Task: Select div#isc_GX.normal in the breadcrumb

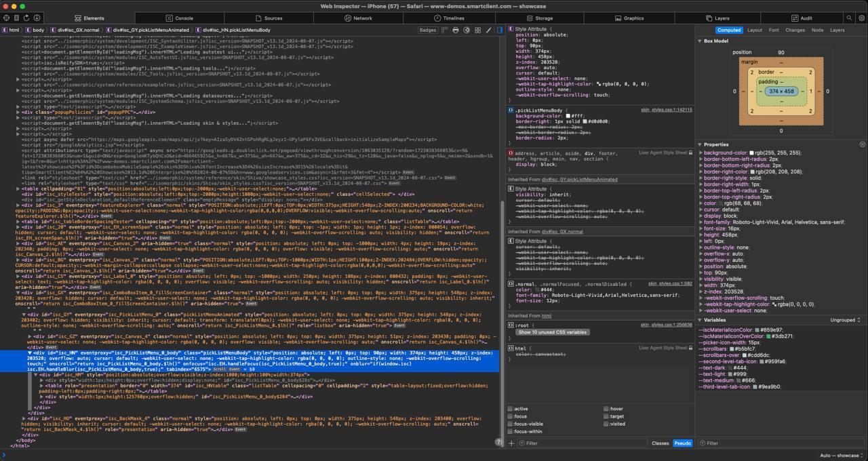Action: [x=78, y=30]
